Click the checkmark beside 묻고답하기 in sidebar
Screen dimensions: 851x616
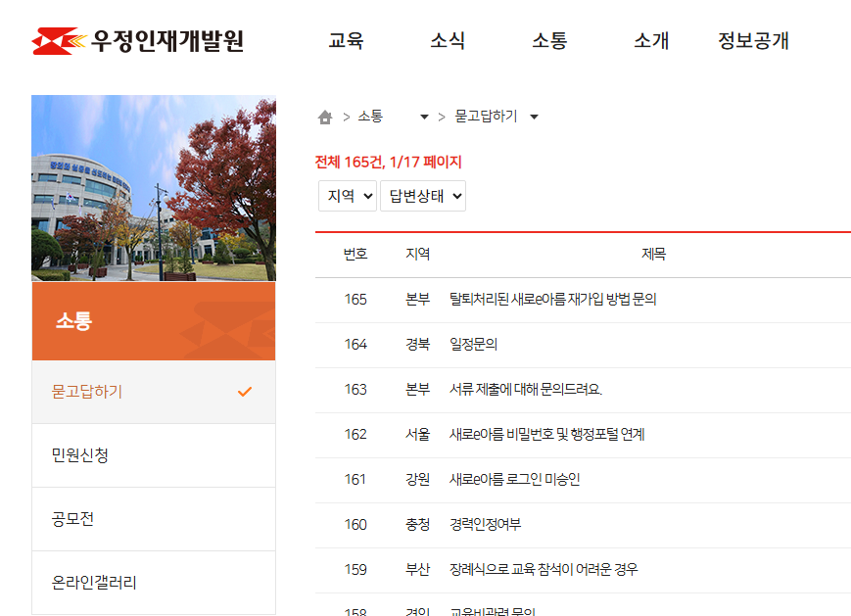[245, 392]
